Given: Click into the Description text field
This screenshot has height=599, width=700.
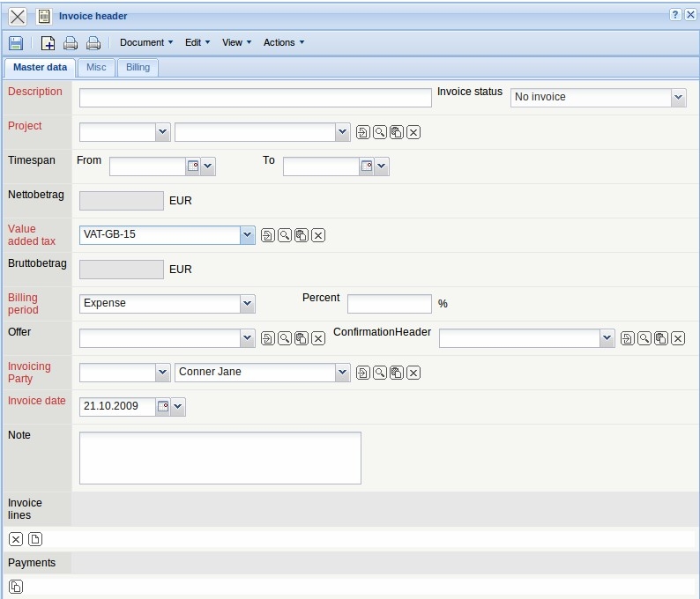Looking at the screenshot, I should pyautogui.click(x=255, y=98).
